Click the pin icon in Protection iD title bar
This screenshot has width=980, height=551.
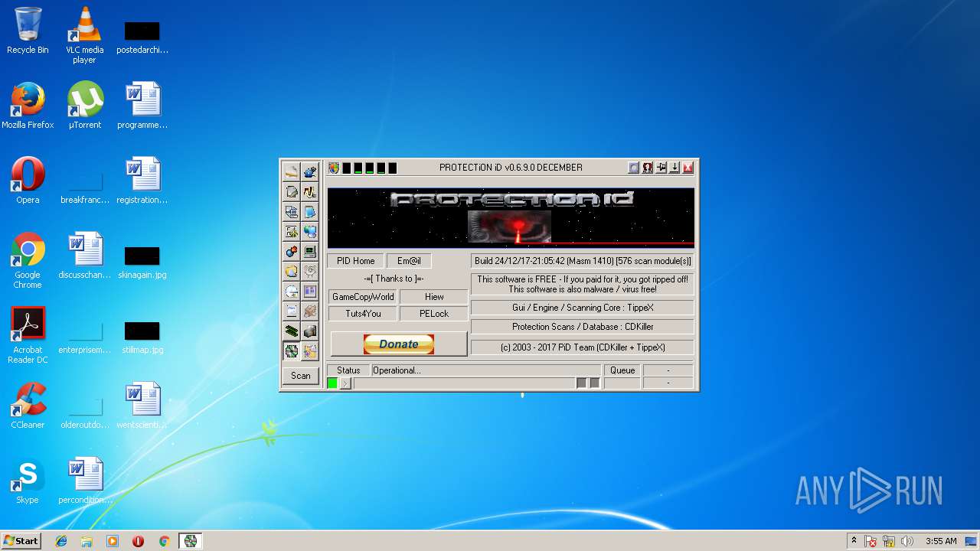pos(661,168)
